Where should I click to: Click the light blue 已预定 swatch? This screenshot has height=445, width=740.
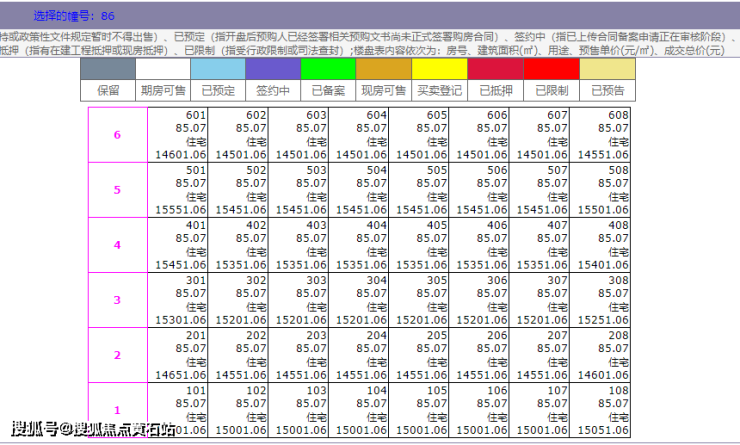218,69
